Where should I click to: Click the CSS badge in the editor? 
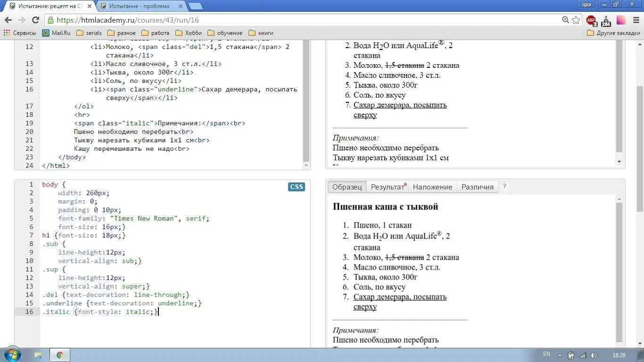[297, 187]
